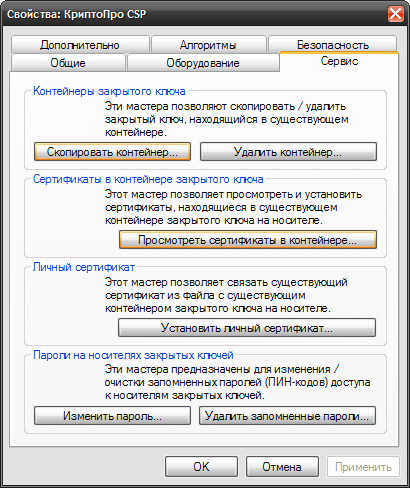Click the Пароли на носителях закрытых ключей label

tap(133, 355)
